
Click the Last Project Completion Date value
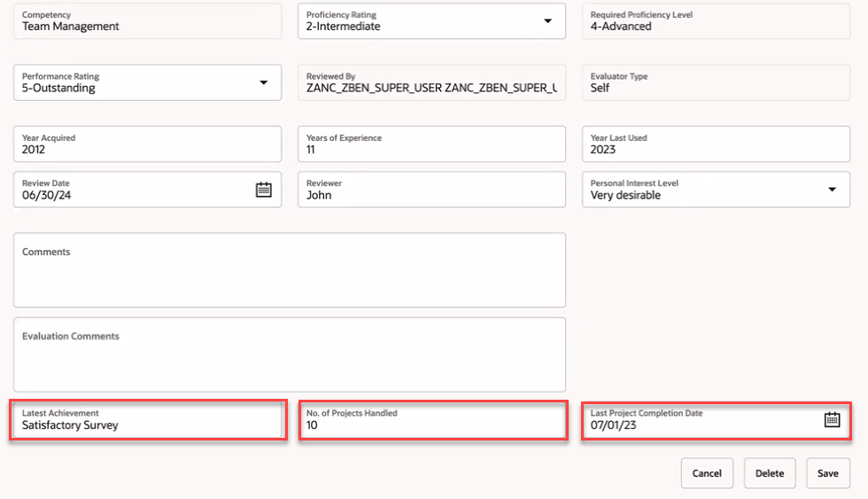613,425
